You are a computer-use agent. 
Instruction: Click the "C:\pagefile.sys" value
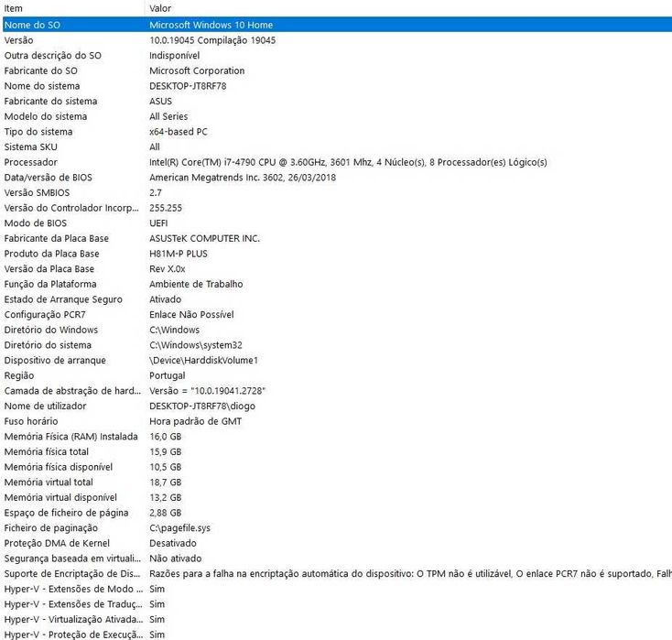tap(180, 527)
